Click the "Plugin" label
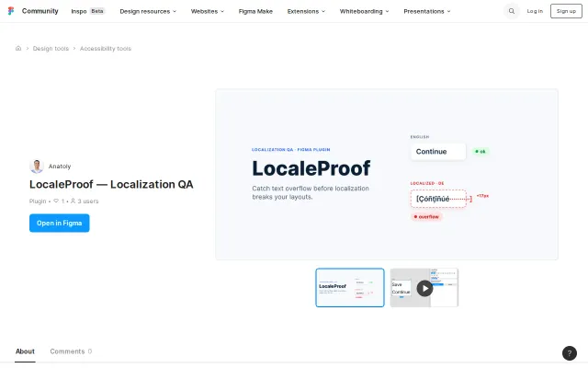Screen dimensions: 588x368 tap(38, 201)
